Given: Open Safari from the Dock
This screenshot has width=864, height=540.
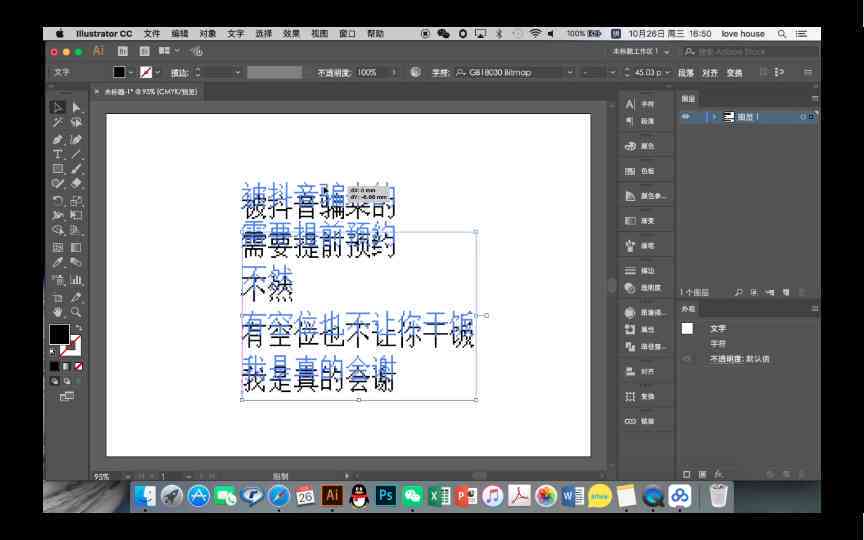Looking at the screenshot, I should pos(279,496).
